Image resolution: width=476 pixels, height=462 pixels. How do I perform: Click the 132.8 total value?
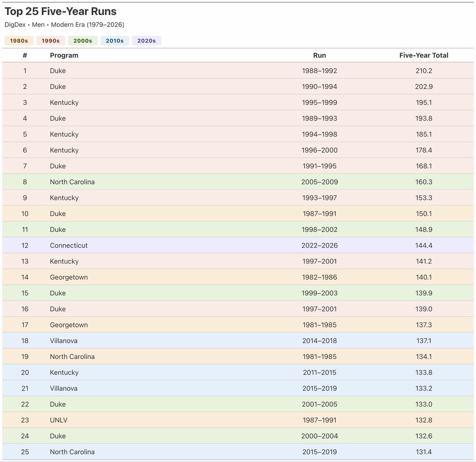pos(424,420)
